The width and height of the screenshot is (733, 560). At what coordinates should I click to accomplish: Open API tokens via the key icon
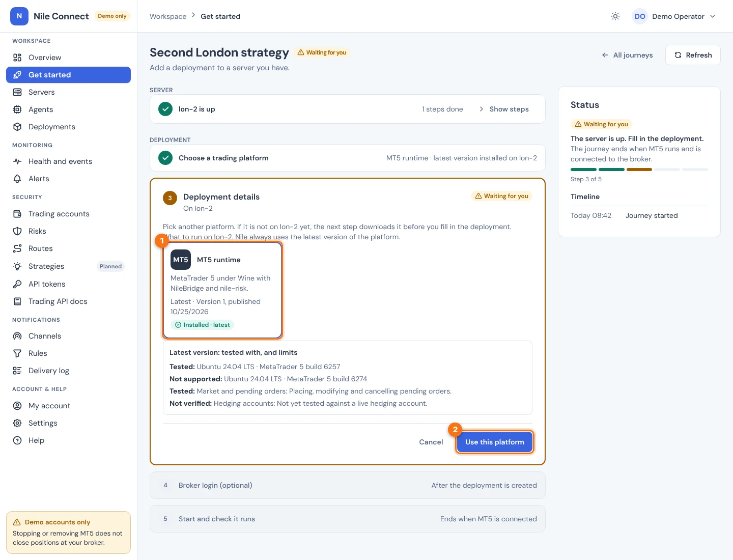(17, 284)
